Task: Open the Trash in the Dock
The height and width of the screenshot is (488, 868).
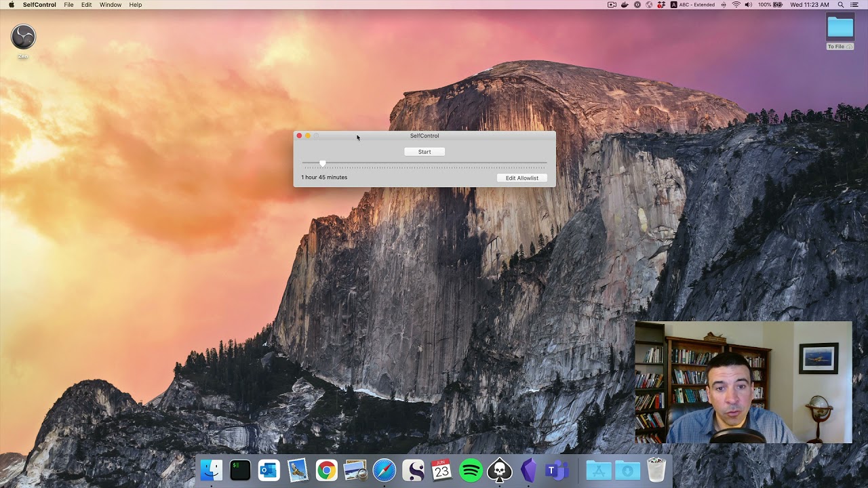Action: click(x=656, y=470)
